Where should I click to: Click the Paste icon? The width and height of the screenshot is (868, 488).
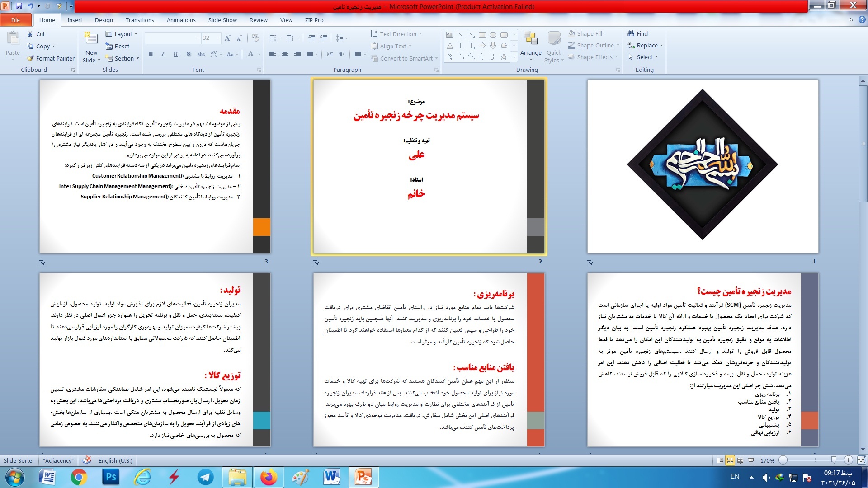(13, 39)
